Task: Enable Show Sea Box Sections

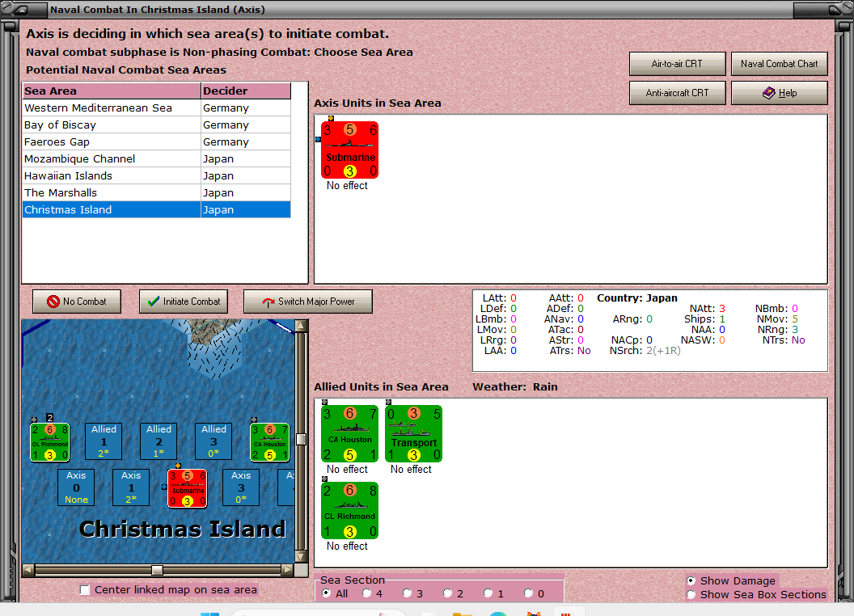Action: pyautogui.click(x=691, y=594)
